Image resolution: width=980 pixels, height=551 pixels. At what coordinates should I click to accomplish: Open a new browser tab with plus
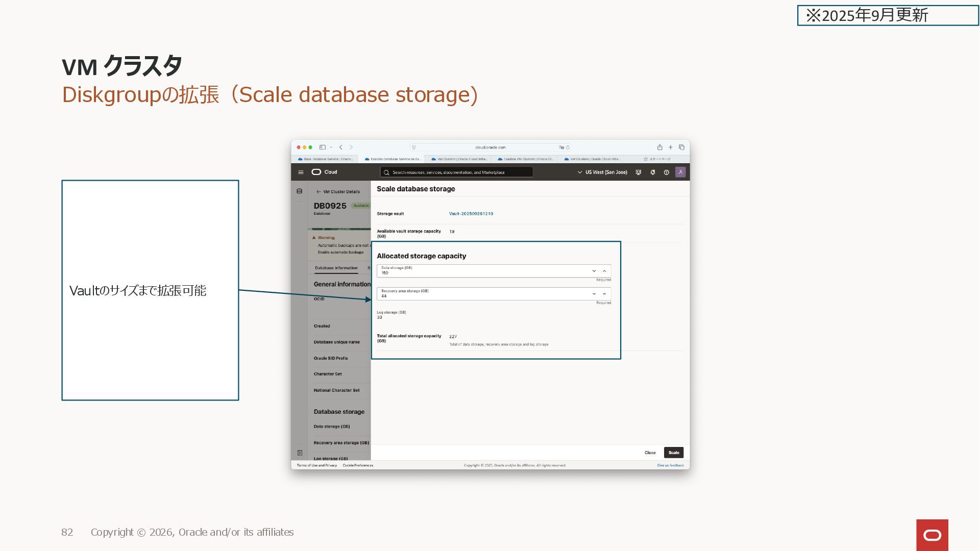(x=671, y=147)
